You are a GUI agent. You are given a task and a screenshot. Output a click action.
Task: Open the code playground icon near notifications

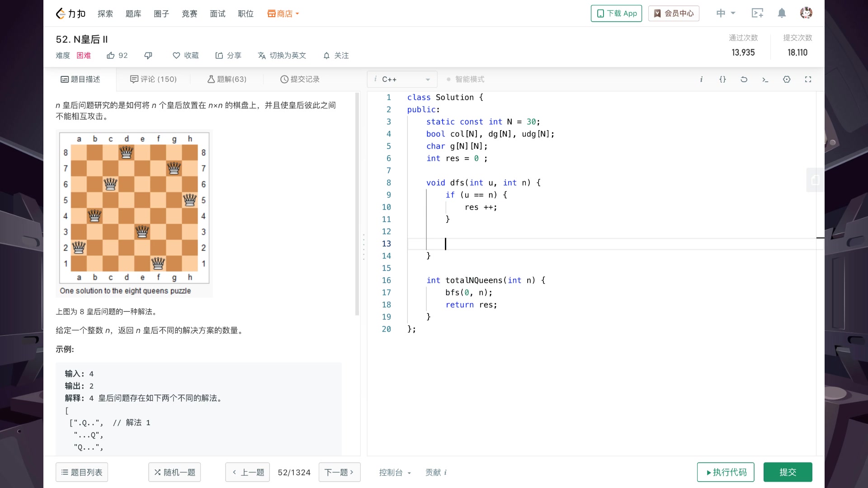[x=758, y=13]
